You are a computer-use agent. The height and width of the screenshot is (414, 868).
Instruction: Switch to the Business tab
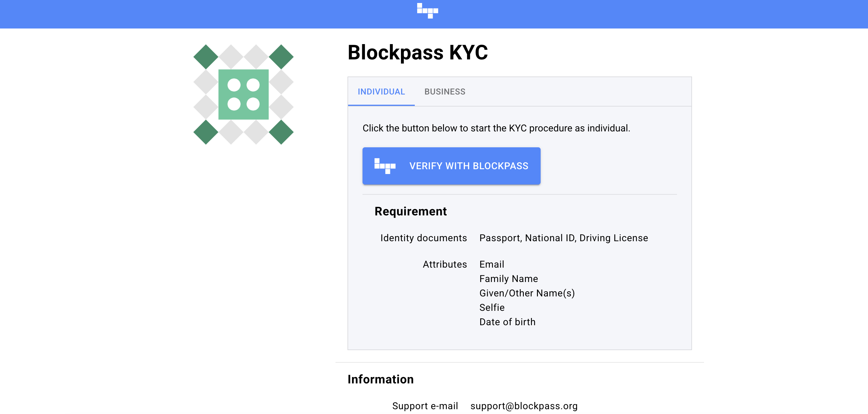tap(445, 91)
